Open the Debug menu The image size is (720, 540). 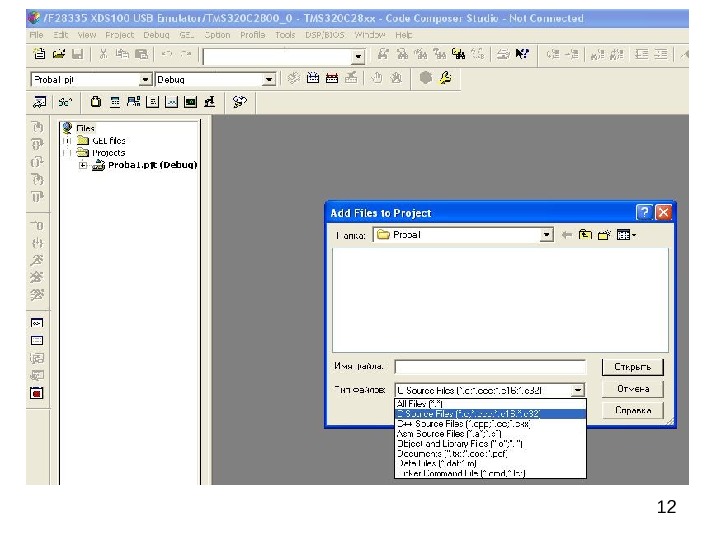[x=156, y=35]
